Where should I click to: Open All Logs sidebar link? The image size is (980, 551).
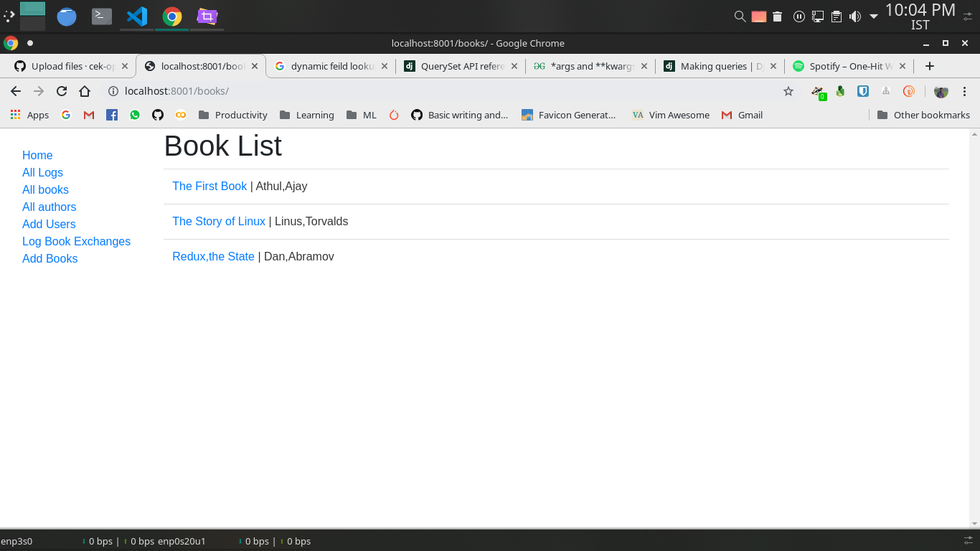[x=42, y=172]
